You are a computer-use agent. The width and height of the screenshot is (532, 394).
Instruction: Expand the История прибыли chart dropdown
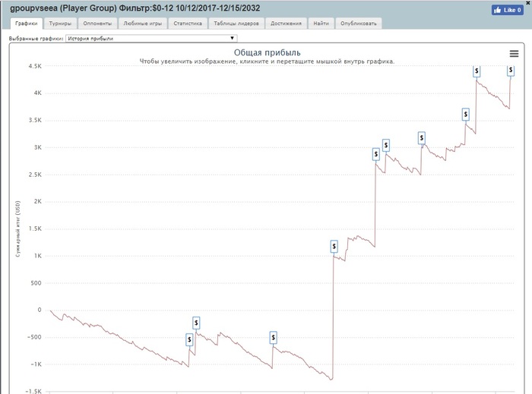(x=151, y=38)
